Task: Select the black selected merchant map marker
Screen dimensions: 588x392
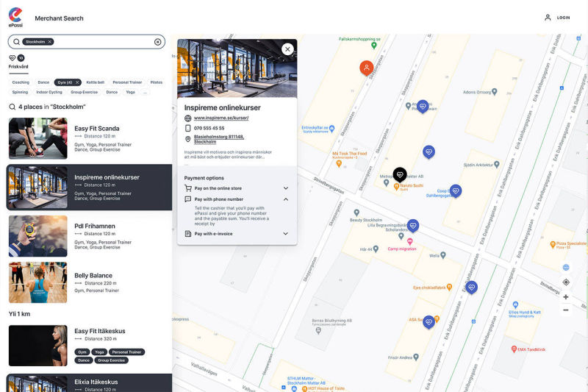Action: 400,175
